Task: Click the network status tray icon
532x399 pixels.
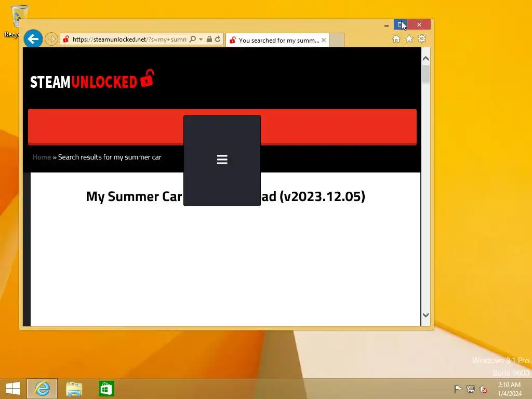Action: point(471,389)
